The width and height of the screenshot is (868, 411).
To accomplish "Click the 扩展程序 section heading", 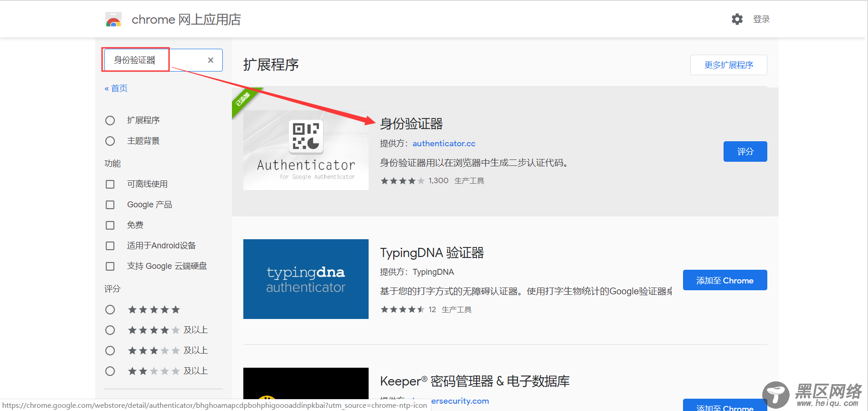I will click(271, 65).
